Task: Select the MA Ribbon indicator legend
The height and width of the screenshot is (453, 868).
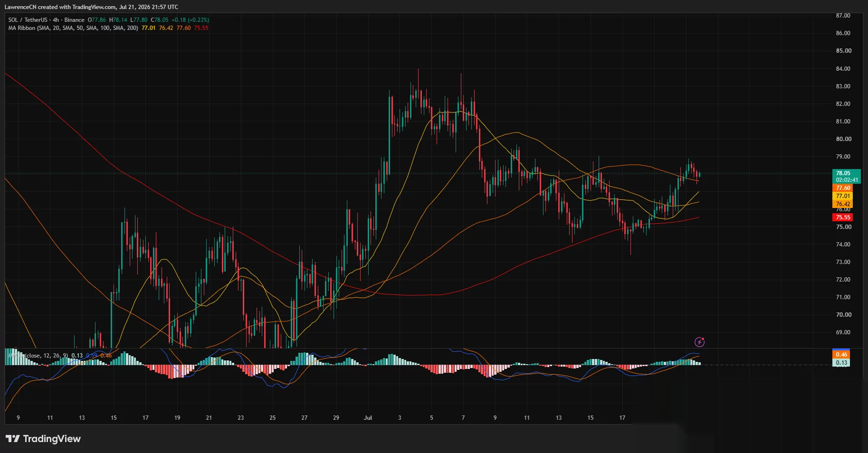Action: (x=73, y=28)
